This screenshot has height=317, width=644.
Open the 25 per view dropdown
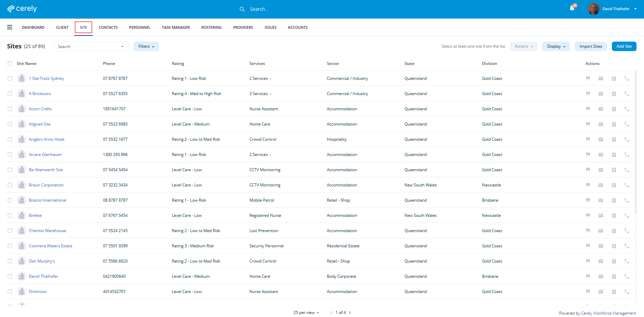click(x=306, y=313)
